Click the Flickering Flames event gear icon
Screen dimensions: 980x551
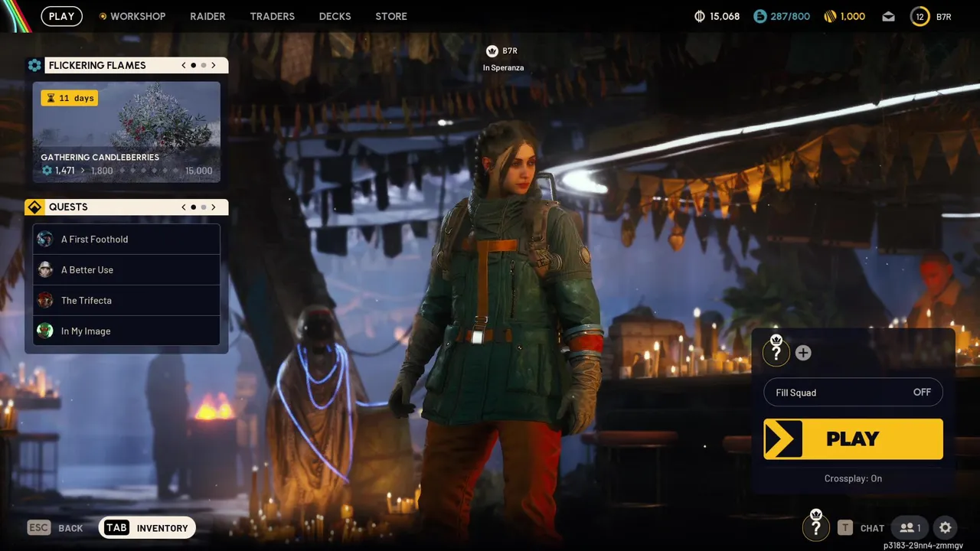coord(34,65)
